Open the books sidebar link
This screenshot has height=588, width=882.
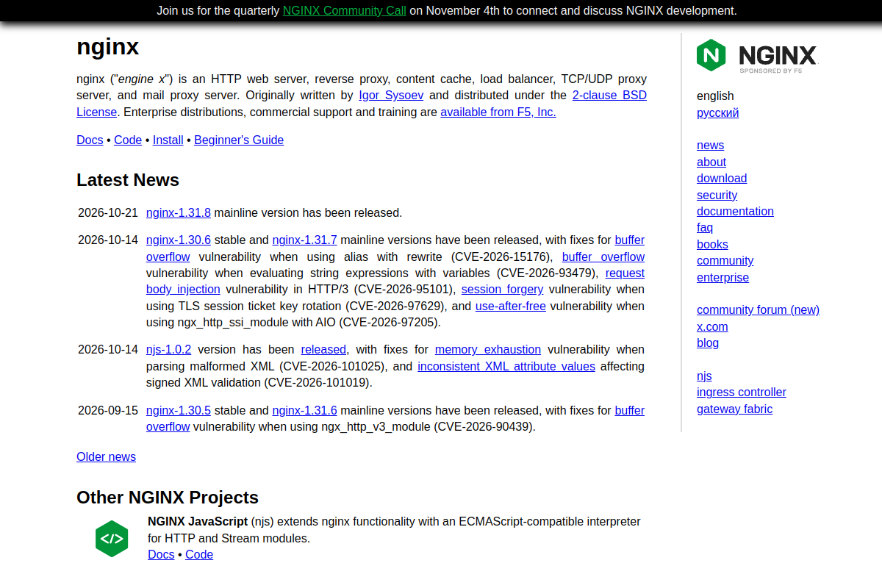[x=712, y=244]
